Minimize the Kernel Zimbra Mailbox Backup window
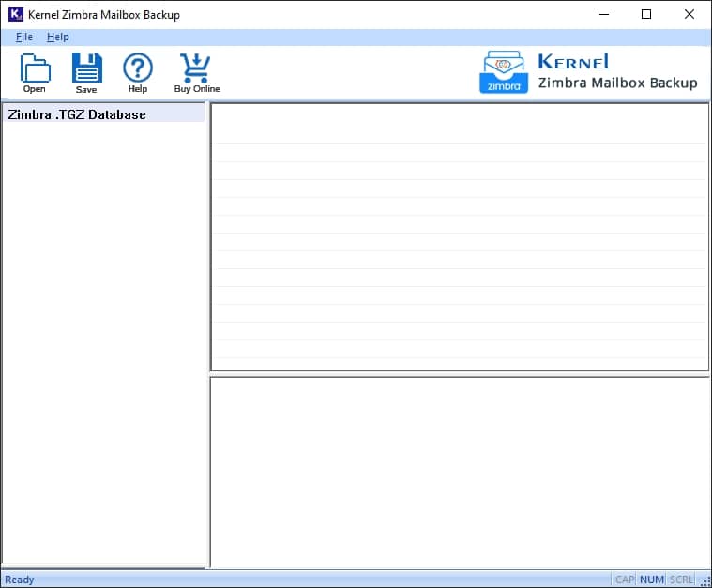 click(604, 14)
